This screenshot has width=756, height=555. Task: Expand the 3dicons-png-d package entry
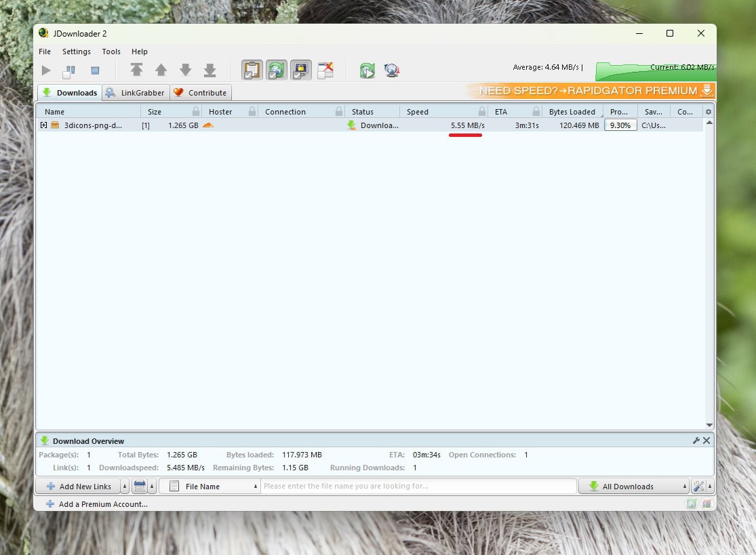pyautogui.click(x=43, y=125)
